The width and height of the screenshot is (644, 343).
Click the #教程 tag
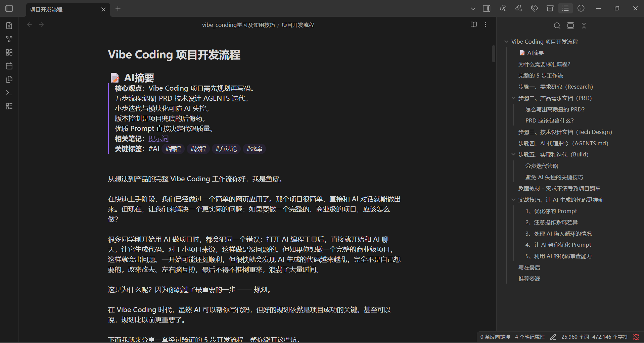click(x=198, y=149)
